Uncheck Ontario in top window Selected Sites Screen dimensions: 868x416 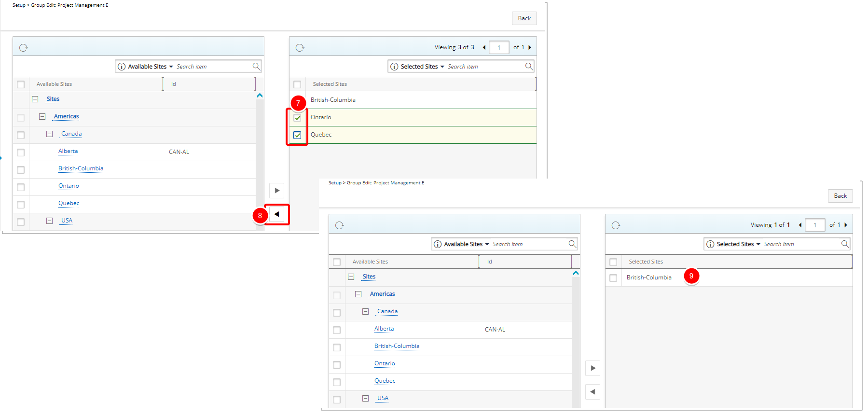[297, 118]
